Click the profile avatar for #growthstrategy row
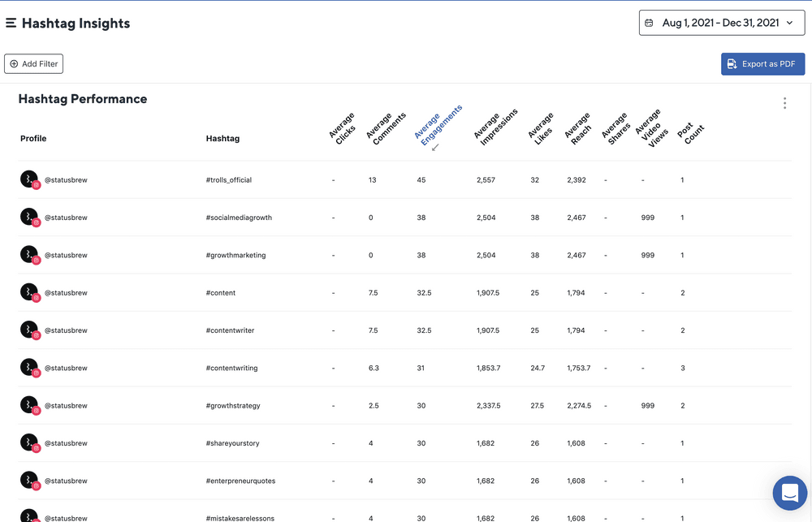Viewport: 812px width, 522px height. [29, 405]
